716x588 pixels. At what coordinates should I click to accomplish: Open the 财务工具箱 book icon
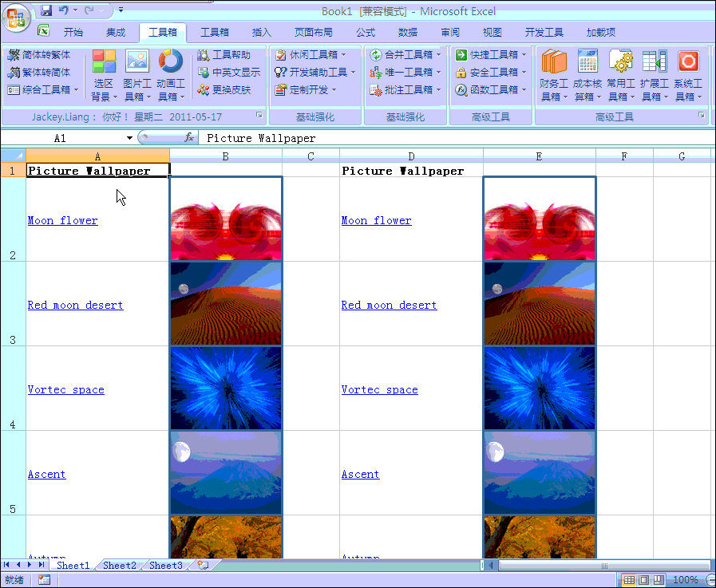(x=553, y=62)
